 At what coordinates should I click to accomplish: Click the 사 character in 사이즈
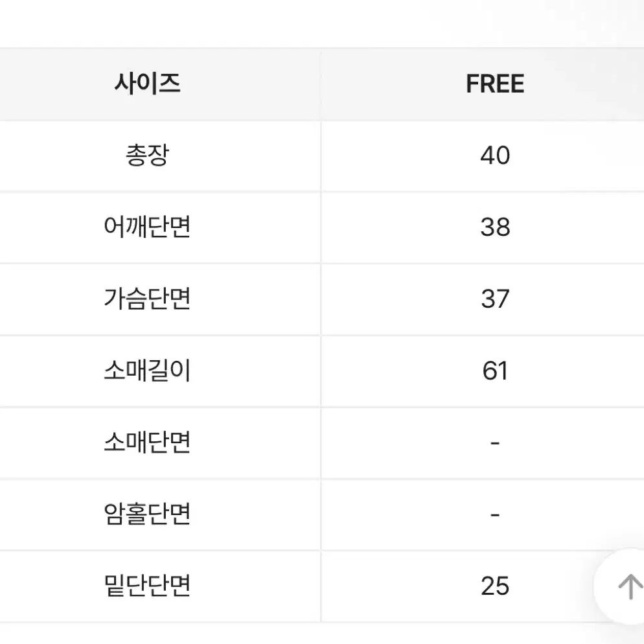pos(125,84)
